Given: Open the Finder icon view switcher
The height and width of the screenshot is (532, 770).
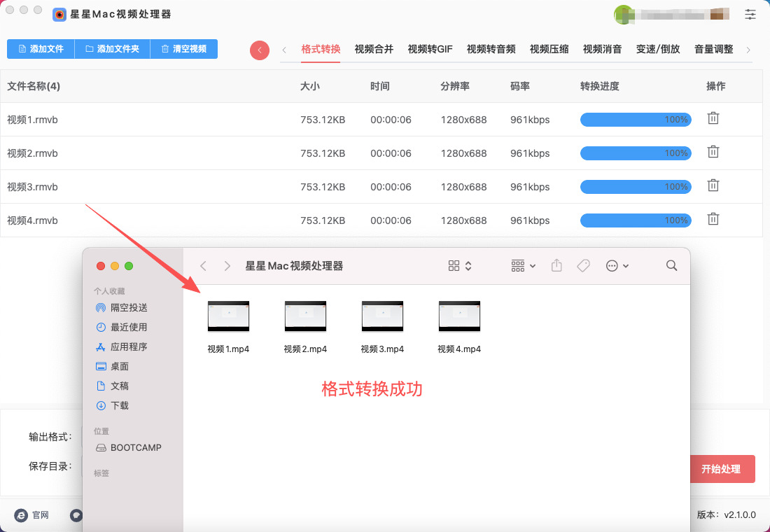Looking at the screenshot, I should (460, 266).
